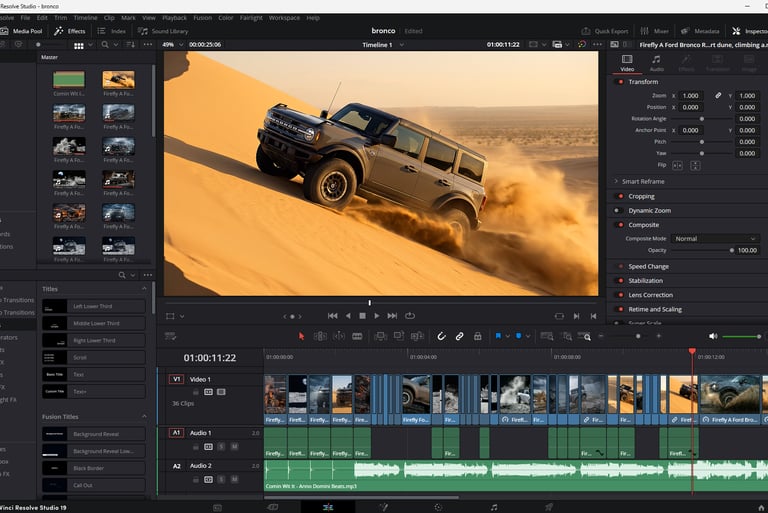This screenshot has width=768, height=513.
Task: Open the Fusion menu
Action: click(x=202, y=18)
